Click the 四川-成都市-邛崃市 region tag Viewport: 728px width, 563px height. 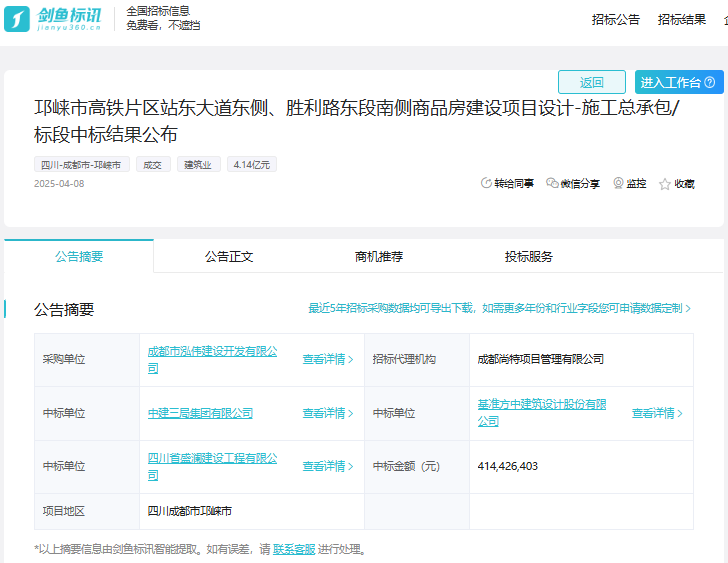point(81,164)
